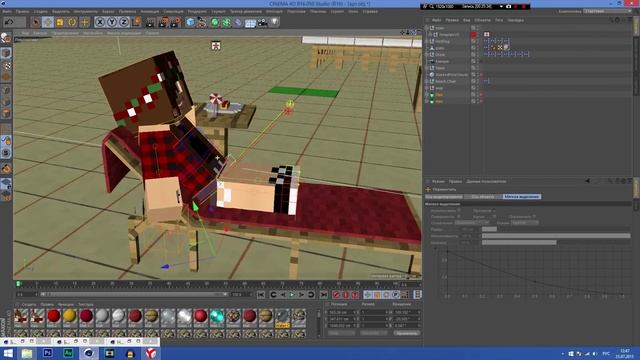The image size is (640, 360).
Task: Open the Render Settings icon
Action: click(x=176, y=22)
